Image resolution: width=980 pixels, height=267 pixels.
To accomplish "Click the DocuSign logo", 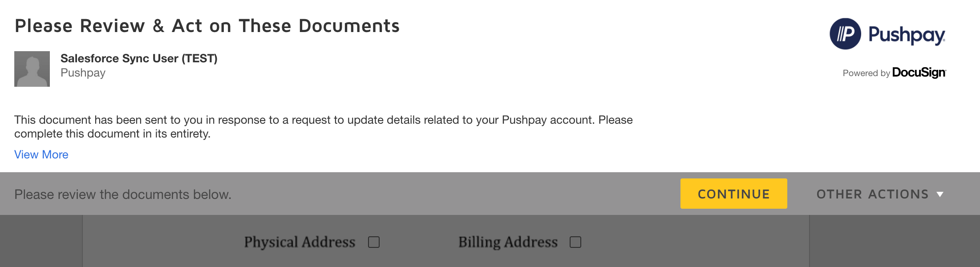I will pos(919,73).
